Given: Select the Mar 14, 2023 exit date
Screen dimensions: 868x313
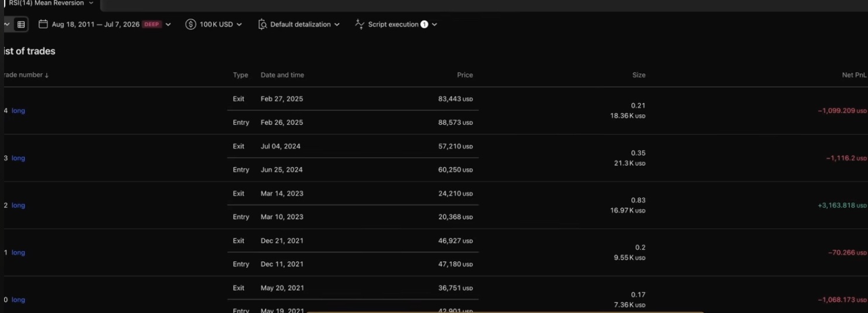Looking at the screenshot, I should click(282, 193).
